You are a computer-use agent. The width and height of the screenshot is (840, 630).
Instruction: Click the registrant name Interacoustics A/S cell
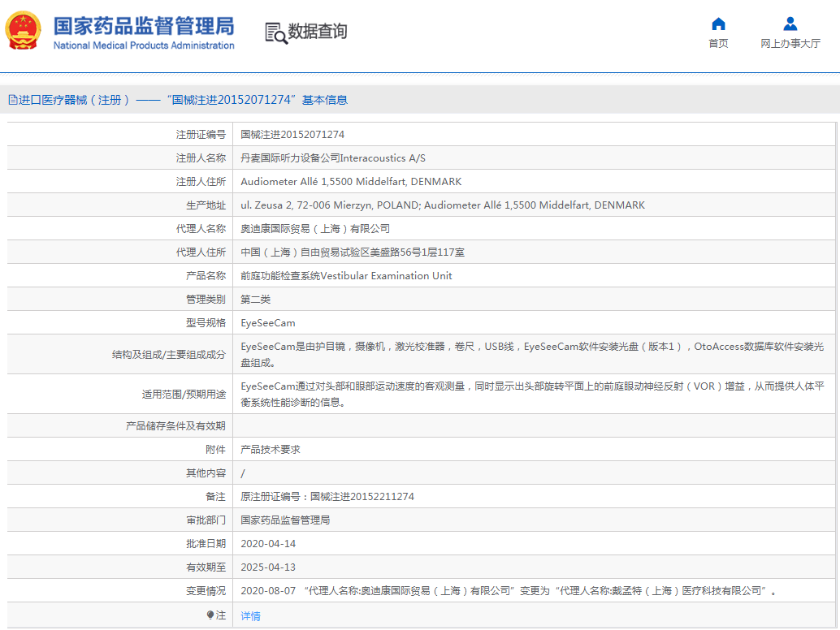point(333,158)
